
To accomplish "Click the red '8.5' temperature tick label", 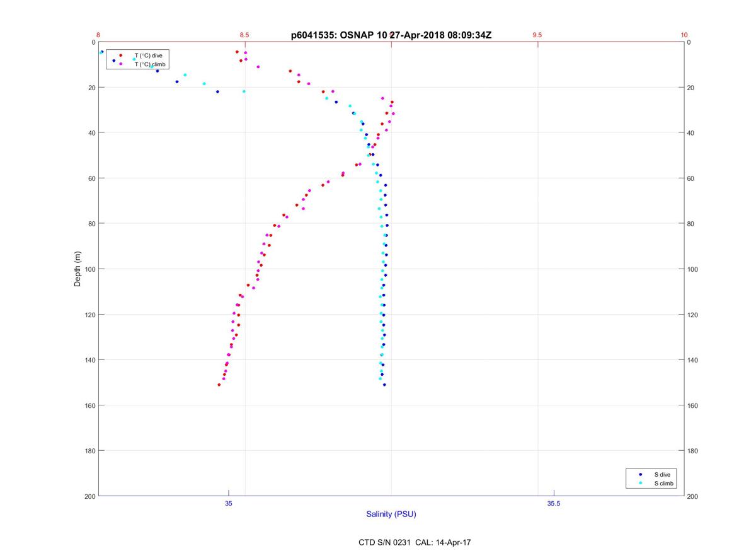I will click(x=244, y=35).
